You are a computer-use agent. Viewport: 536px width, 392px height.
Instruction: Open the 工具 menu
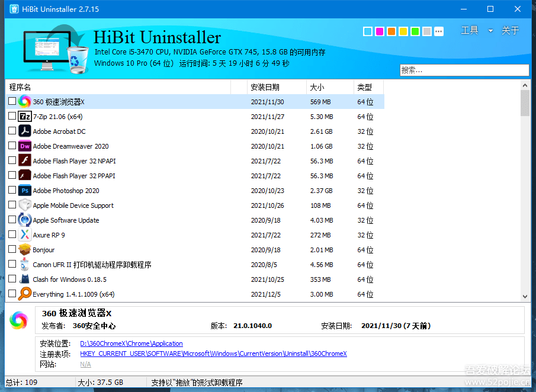coord(470,31)
